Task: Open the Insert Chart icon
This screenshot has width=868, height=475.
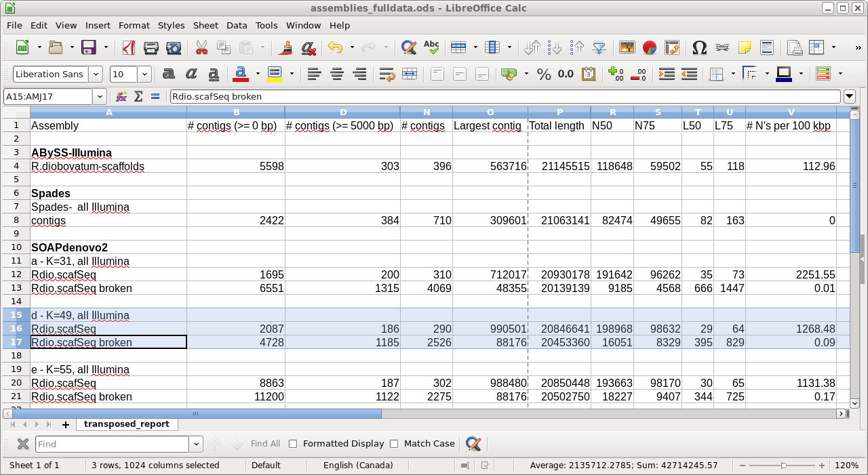Action: pyautogui.click(x=649, y=47)
